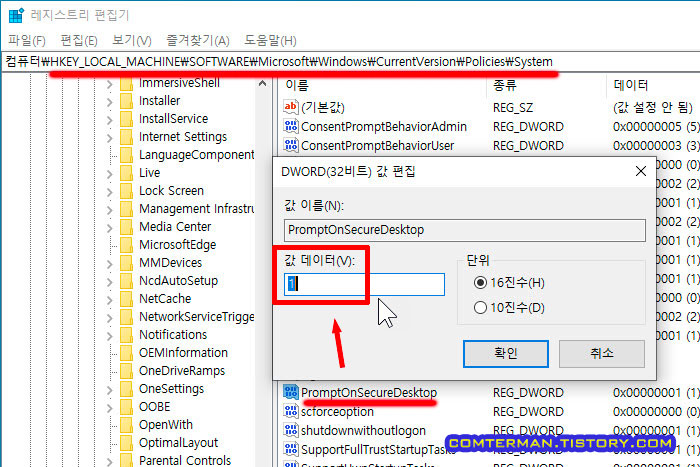Expand the NetCache tree node
The height and width of the screenshot is (467, 700).
click(x=109, y=300)
